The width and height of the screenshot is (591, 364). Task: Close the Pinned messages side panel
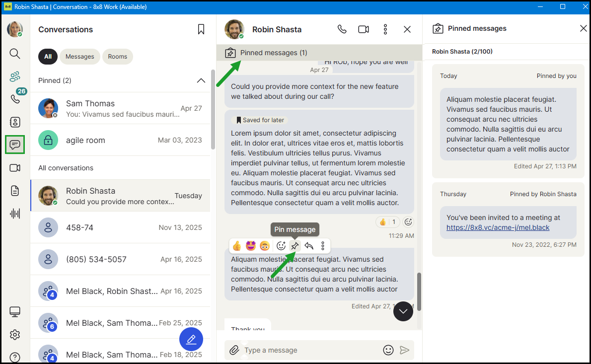pyautogui.click(x=583, y=28)
